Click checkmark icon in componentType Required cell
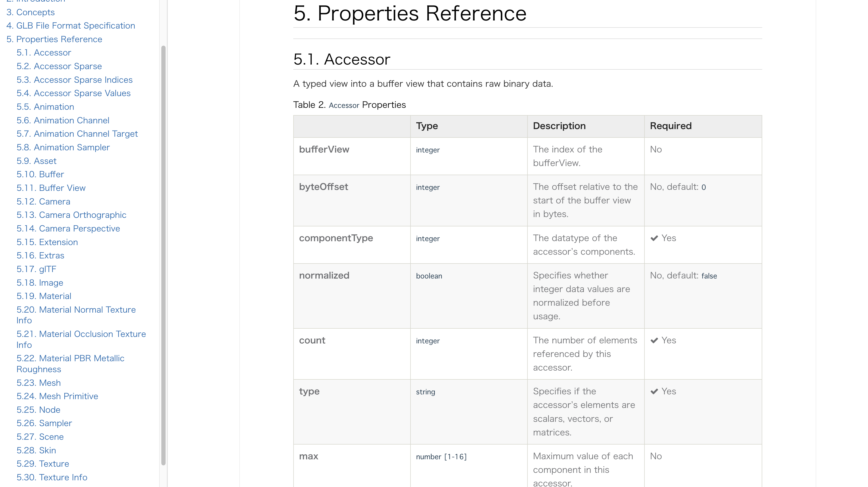Screen dimensions: 868x487 point(654,238)
